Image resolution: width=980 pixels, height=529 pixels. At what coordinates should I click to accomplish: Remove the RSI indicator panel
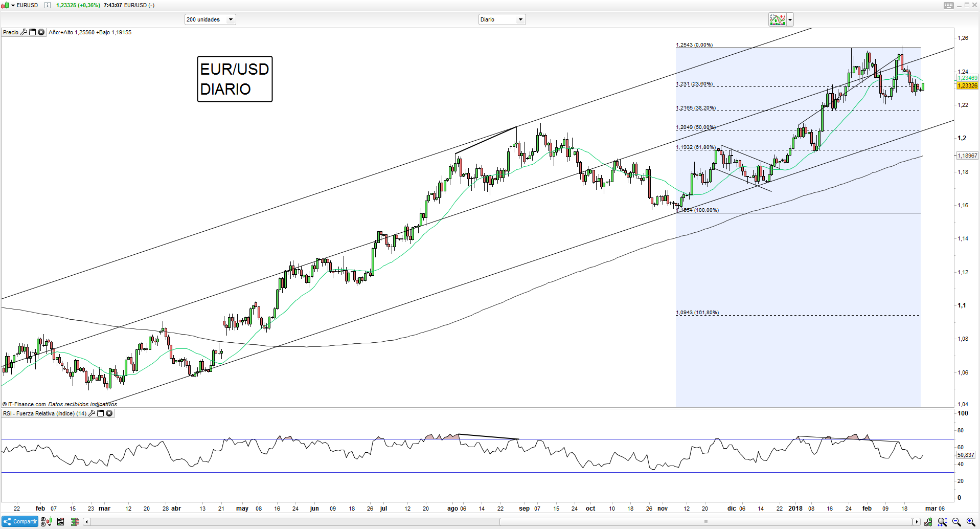[109, 413]
